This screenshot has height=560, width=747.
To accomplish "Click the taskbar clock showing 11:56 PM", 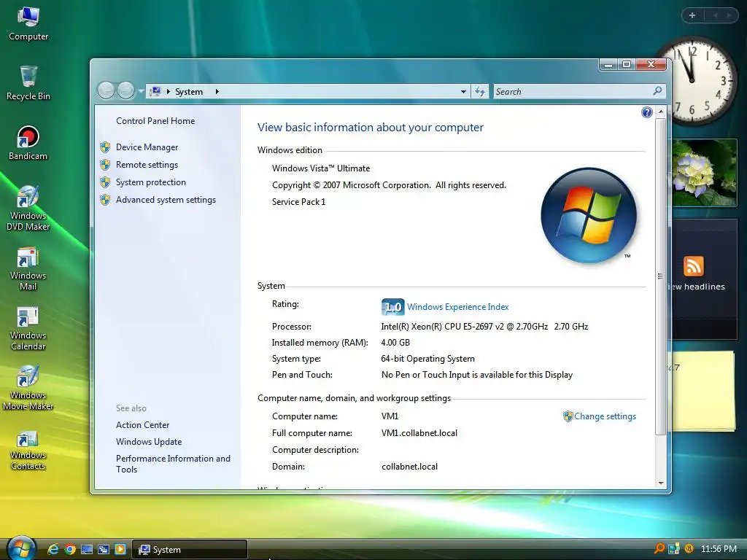I will pos(719,549).
